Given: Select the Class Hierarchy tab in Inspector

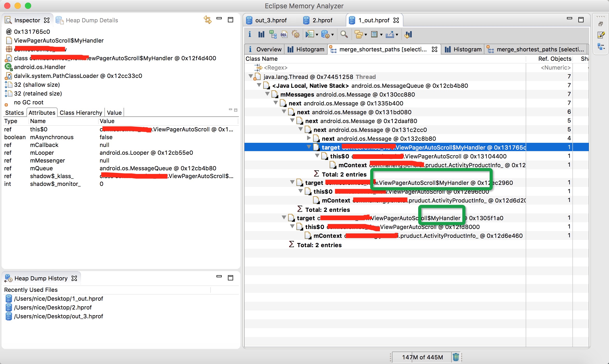Looking at the screenshot, I should tap(81, 113).
